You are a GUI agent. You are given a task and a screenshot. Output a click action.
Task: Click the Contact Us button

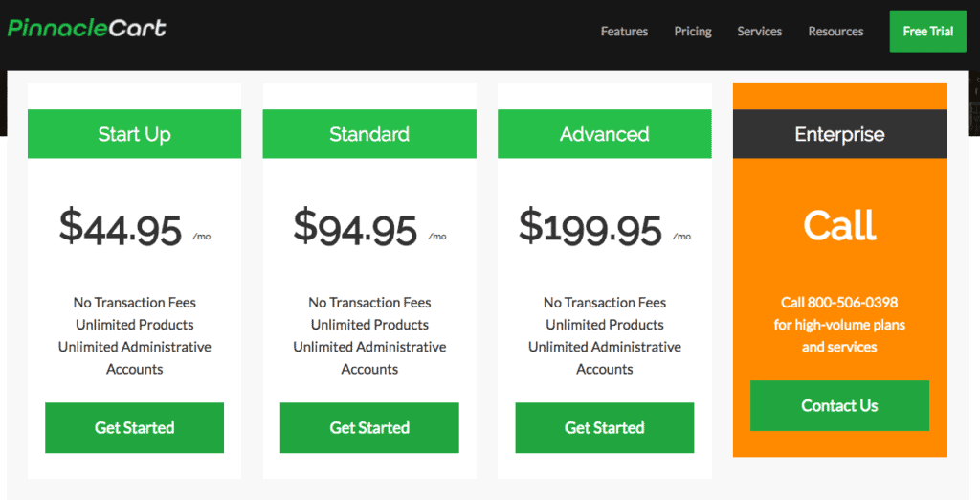[x=839, y=405]
